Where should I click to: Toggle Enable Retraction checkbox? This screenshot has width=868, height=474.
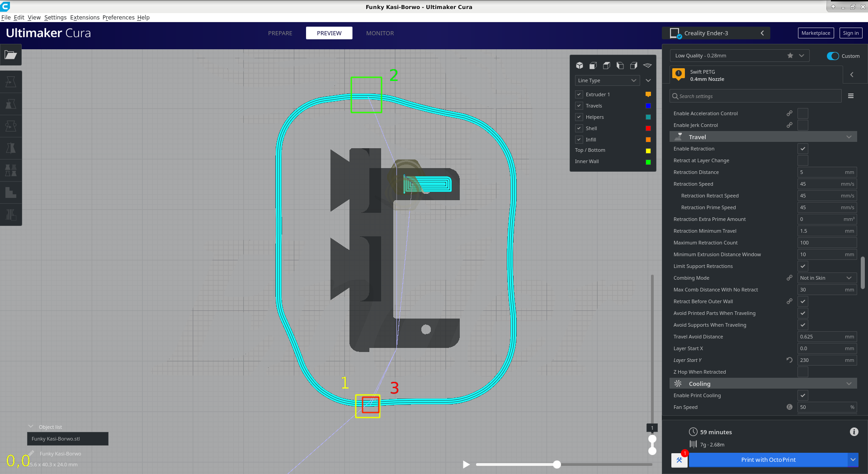pyautogui.click(x=803, y=149)
